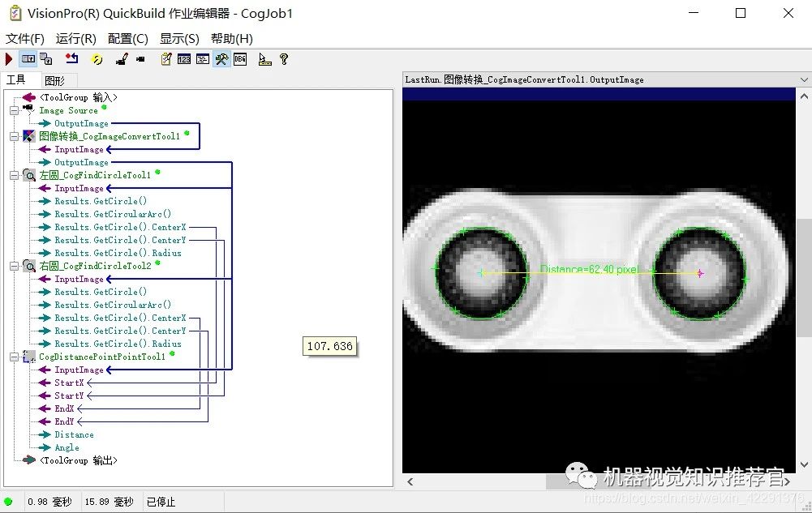Open the 显示(S) menu
The width and height of the screenshot is (812, 513).
[179, 39]
